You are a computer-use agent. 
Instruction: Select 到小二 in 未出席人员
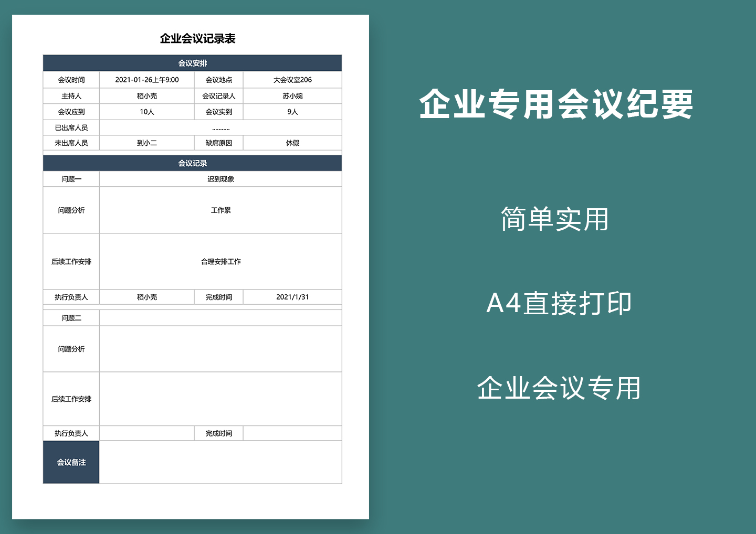(147, 142)
